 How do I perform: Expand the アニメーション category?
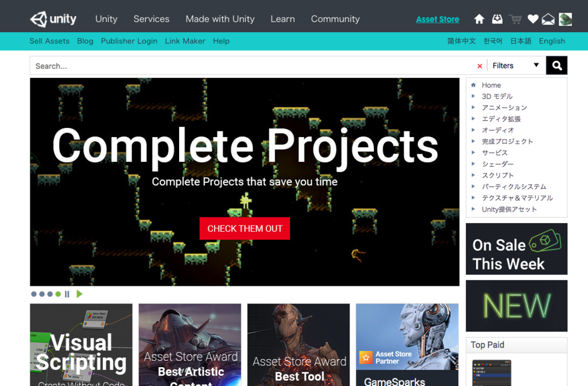click(x=473, y=107)
